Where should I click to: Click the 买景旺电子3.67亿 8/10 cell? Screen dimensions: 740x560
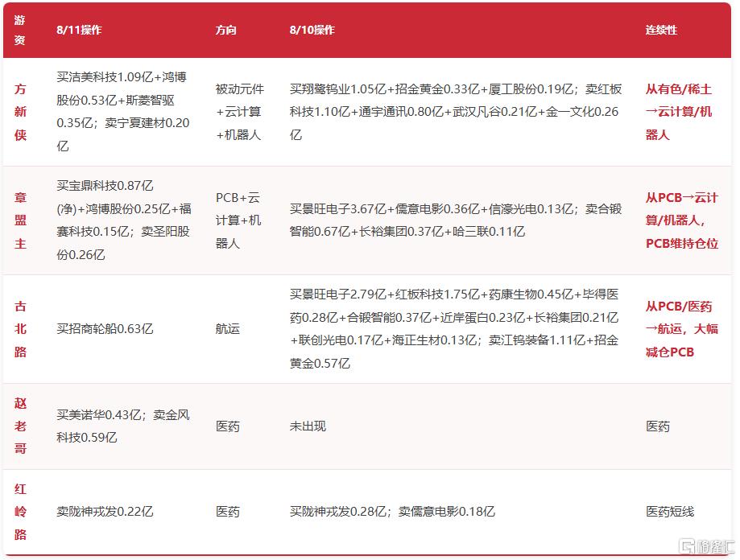(456, 220)
